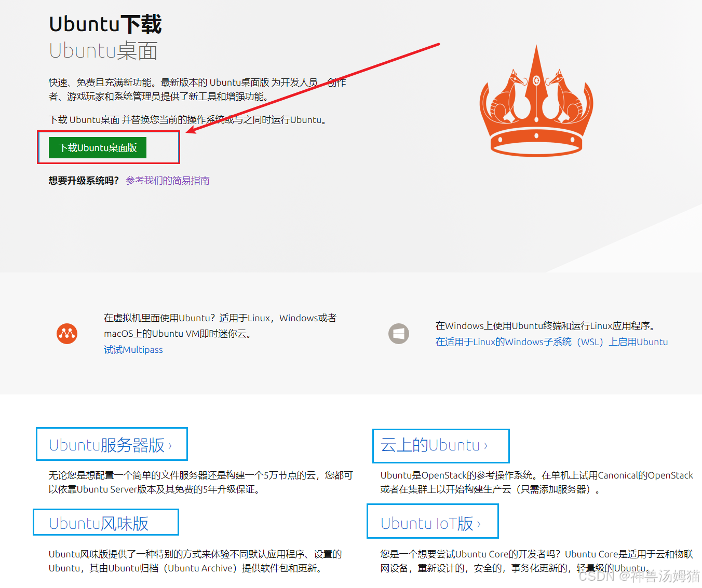Open the Ubuntu风味版 heading link
The image size is (702, 588).
[99, 523]
